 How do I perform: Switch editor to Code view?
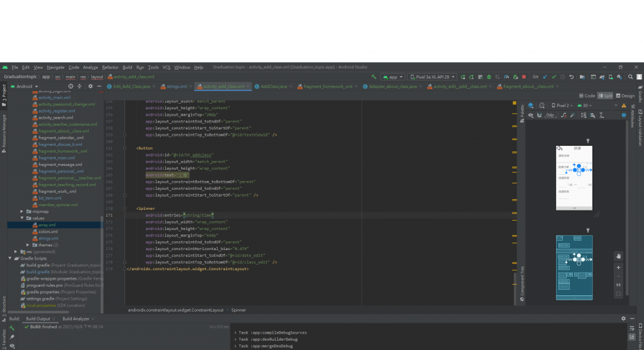(x=587, y=96)
